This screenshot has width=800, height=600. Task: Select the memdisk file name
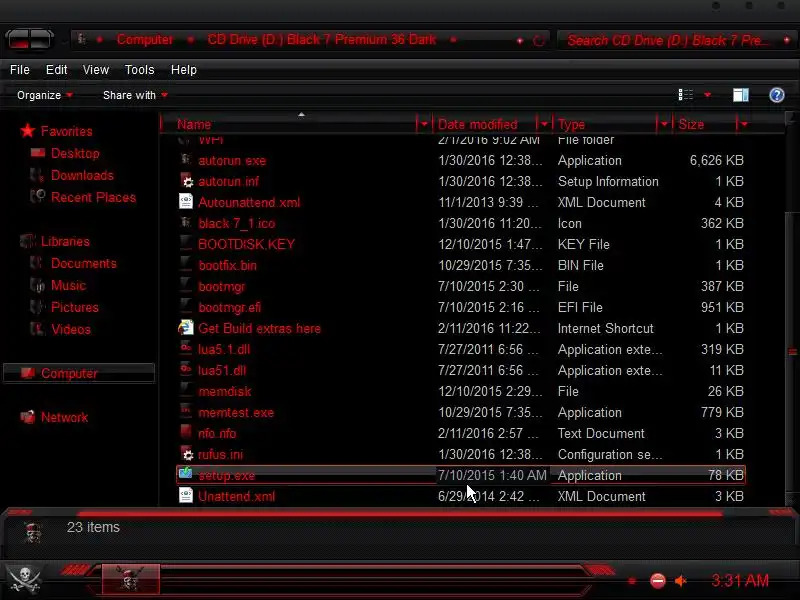[x=224, y=391]
